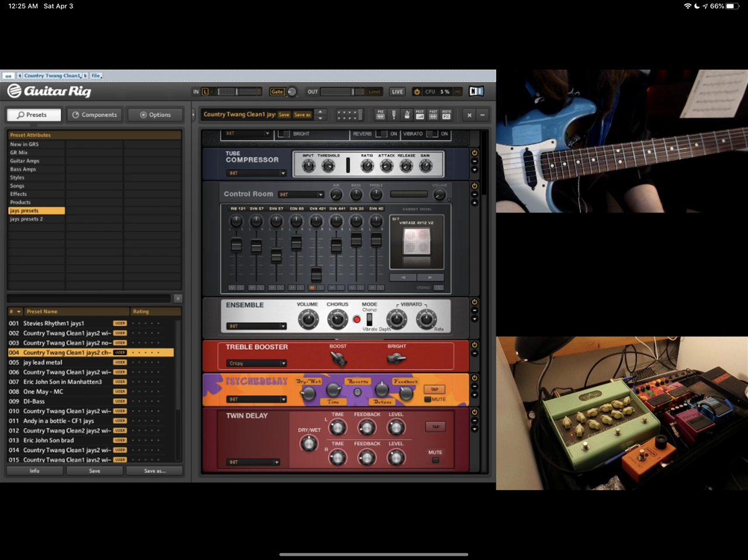Switch to the Presets tab

click(34, 115)
